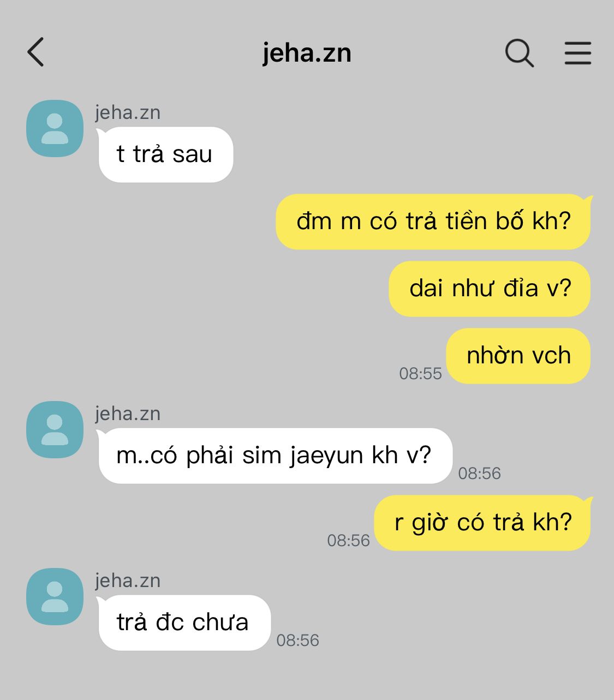Select 'm..có phải sim jaeyun kh v?' message

point(275,456)
